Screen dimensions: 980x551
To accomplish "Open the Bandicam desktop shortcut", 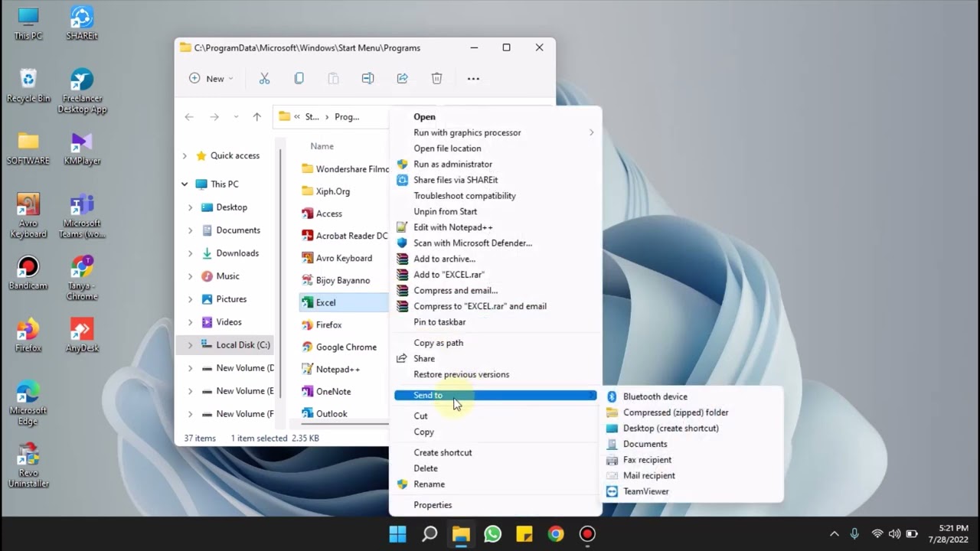I will click(28, 273).
